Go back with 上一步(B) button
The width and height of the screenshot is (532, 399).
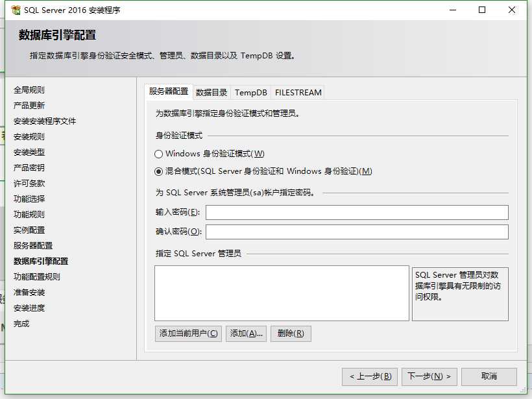click(x=370, y=376)
